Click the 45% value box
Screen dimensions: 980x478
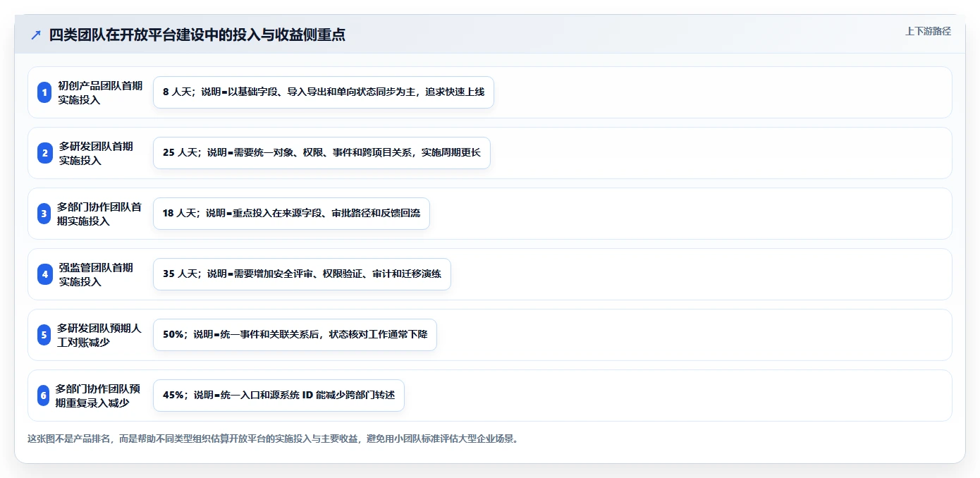(x=278, y=396)
